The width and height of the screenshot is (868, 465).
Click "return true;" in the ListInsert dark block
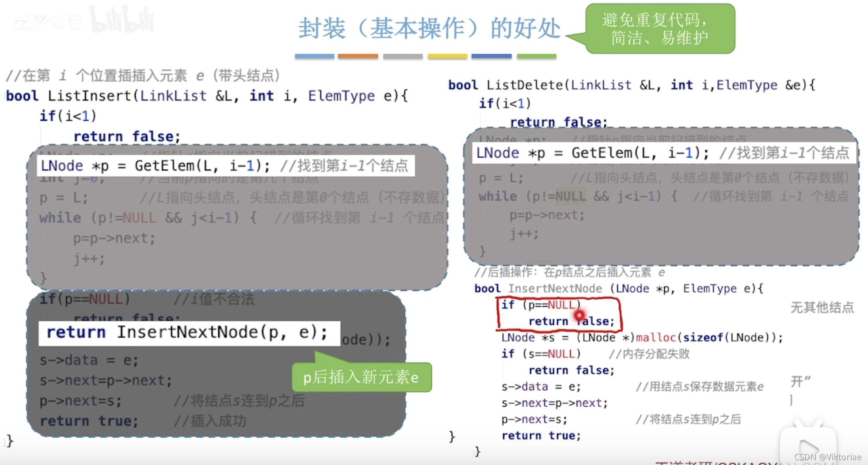click(x=89, y=421)
